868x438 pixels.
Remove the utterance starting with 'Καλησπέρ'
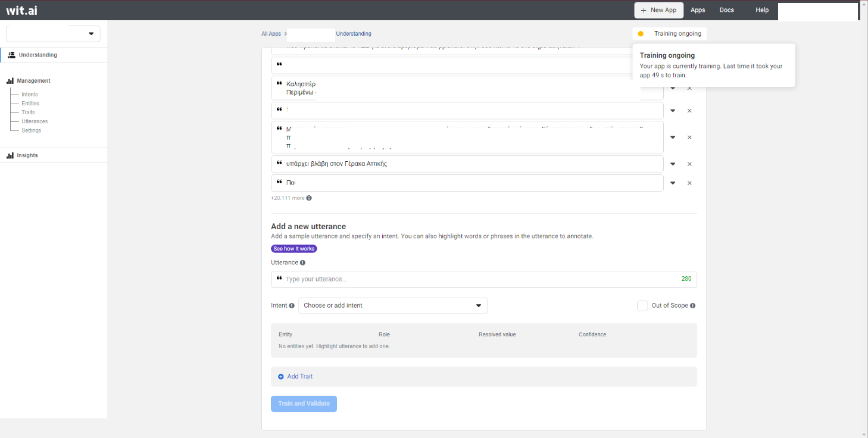point(689,88)
